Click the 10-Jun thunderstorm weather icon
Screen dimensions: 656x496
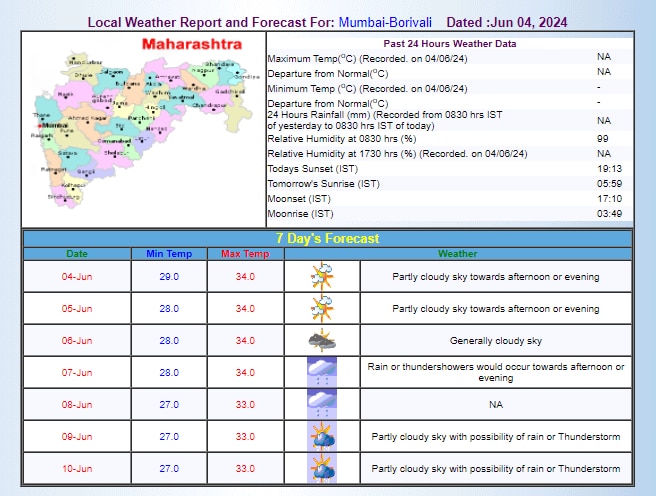point(322,468)
